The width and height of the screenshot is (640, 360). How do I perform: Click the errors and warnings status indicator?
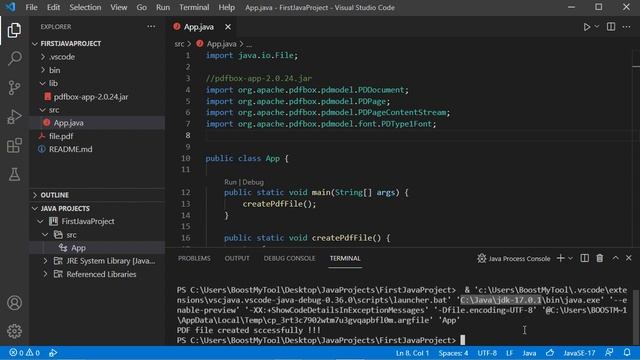pyautogui.click(x=24, y=353)
